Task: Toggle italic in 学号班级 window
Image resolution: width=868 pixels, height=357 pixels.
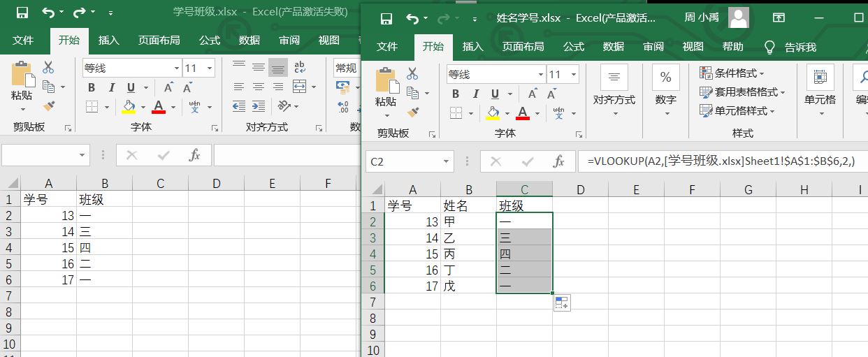Action: [111, 87]
